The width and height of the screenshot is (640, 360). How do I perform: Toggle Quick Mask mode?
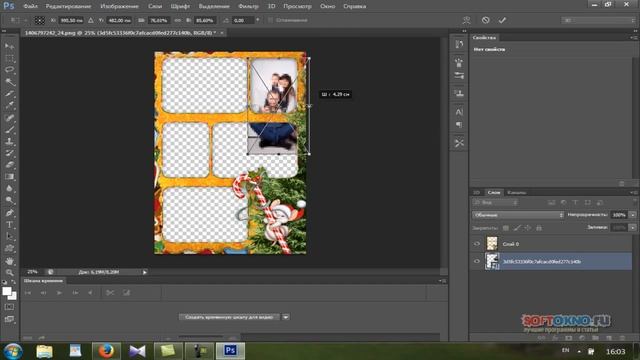pos(9,307)
